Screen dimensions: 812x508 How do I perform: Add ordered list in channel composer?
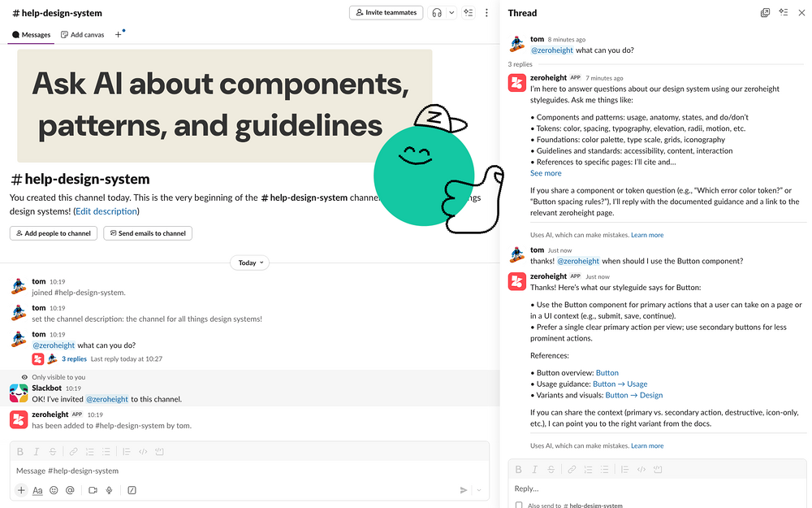[89, 451]
